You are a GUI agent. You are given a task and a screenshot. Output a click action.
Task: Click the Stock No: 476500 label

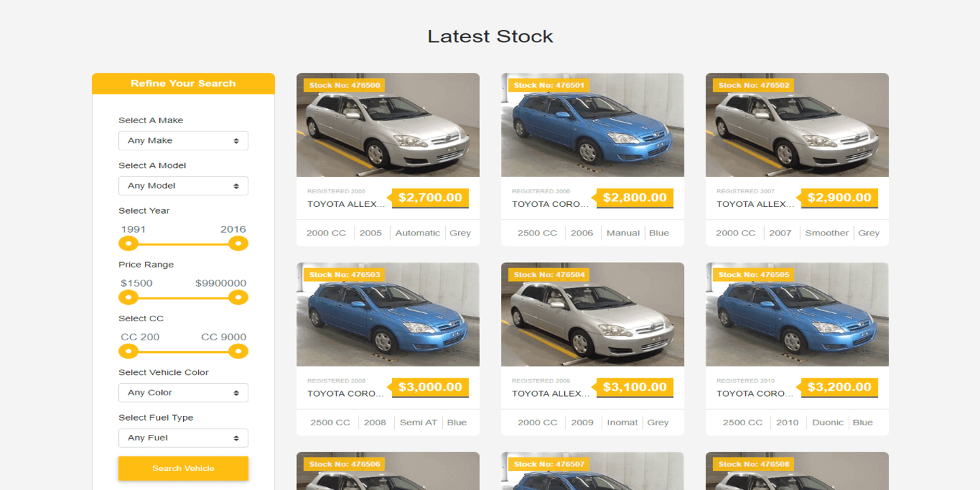344,85
